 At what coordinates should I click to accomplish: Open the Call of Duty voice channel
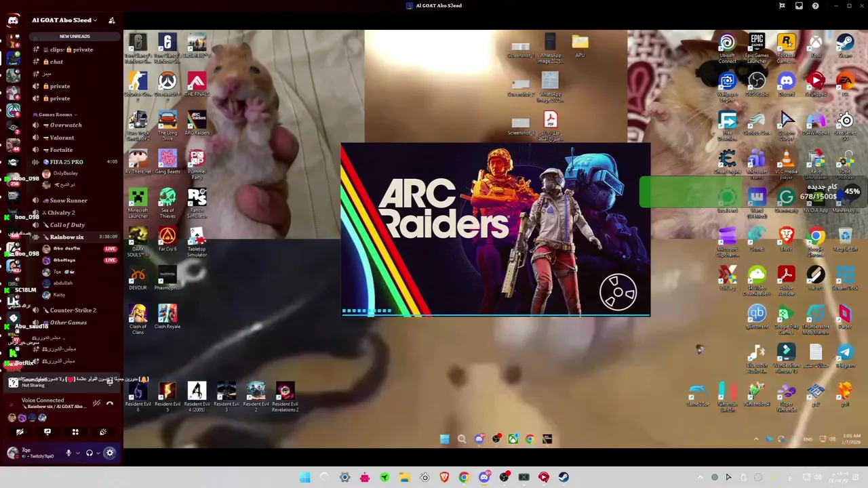tap(74, 225)
